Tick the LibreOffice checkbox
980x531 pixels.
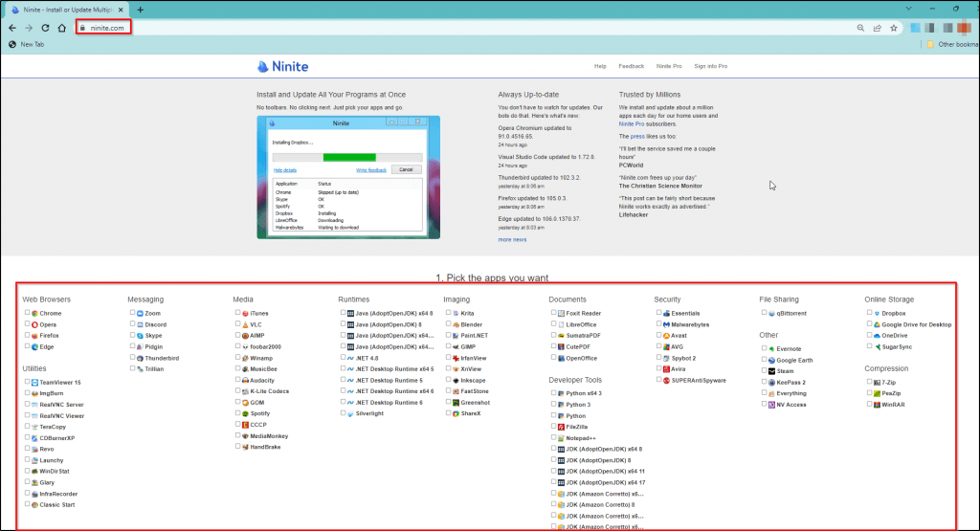click(x=553, y=323)
